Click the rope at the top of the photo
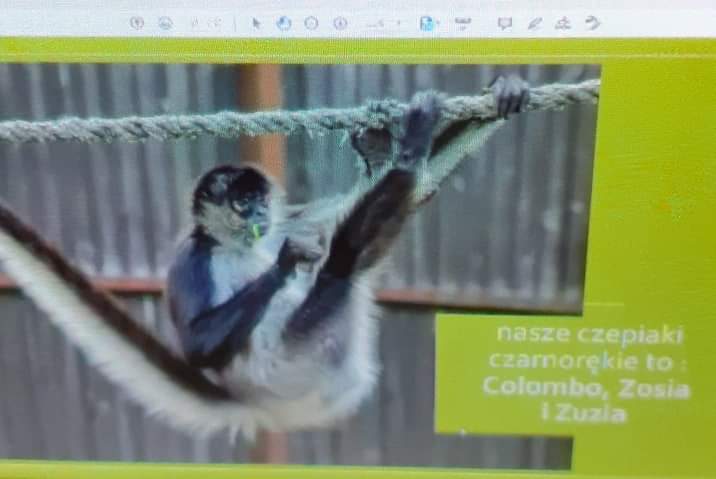Screen dimensions: 716x479 coord(200,123)
